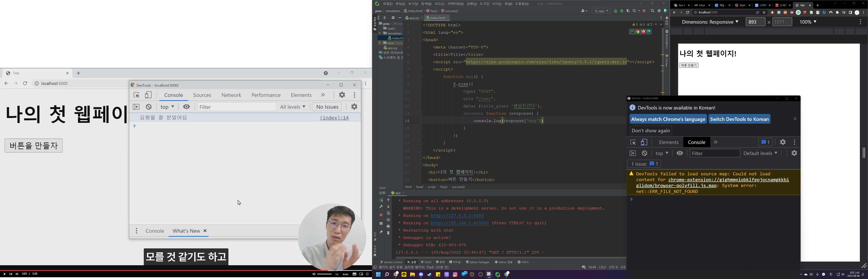
Task: Toggle console sidebar in video DevTools
Action: tap(136, 107)
